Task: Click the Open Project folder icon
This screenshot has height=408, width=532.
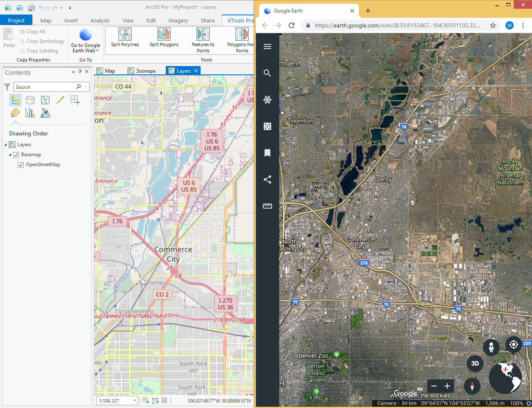Action: [20, 7]
